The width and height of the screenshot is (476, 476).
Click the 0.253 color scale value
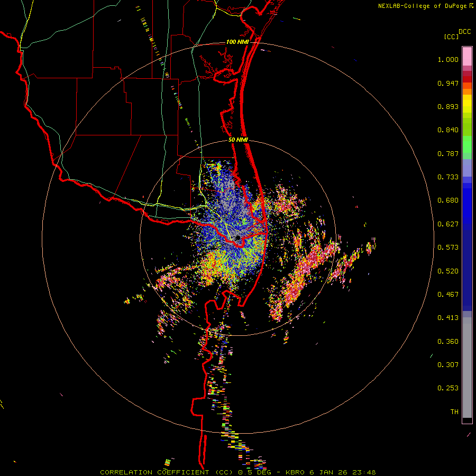(448, 388)
